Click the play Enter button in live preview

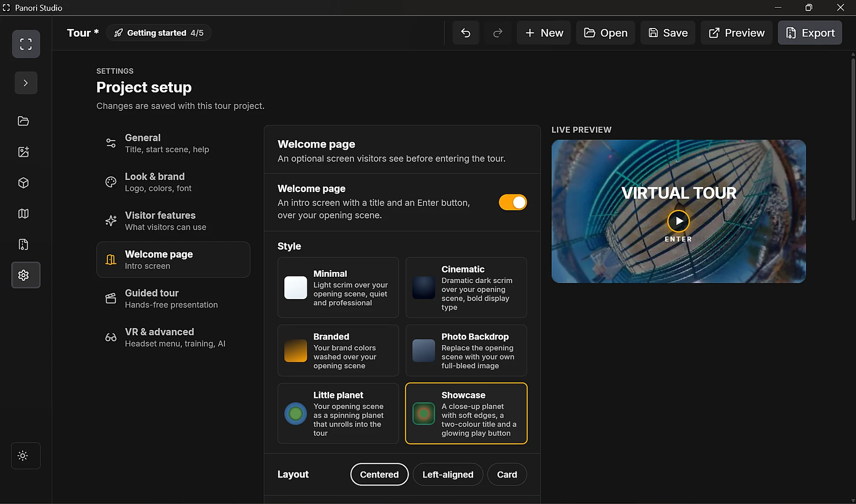click(x=679, y=221)
